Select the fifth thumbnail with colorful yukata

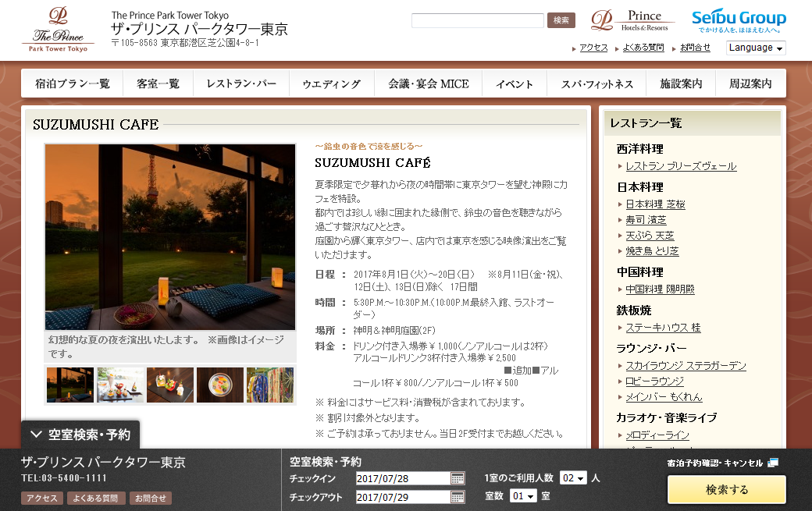point(270,385)
